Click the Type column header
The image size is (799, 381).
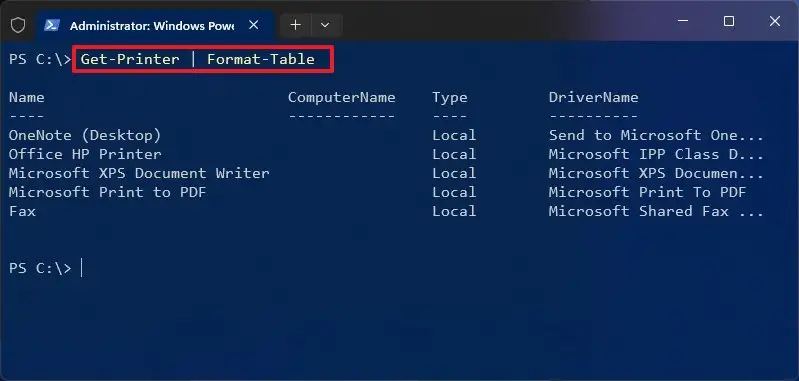[450, 98]
